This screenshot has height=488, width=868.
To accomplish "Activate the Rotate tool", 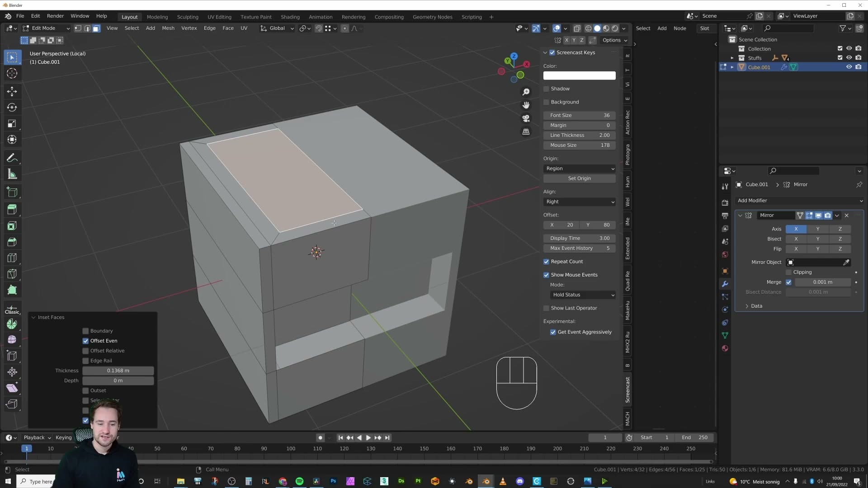I will click(x=12, y=108).
